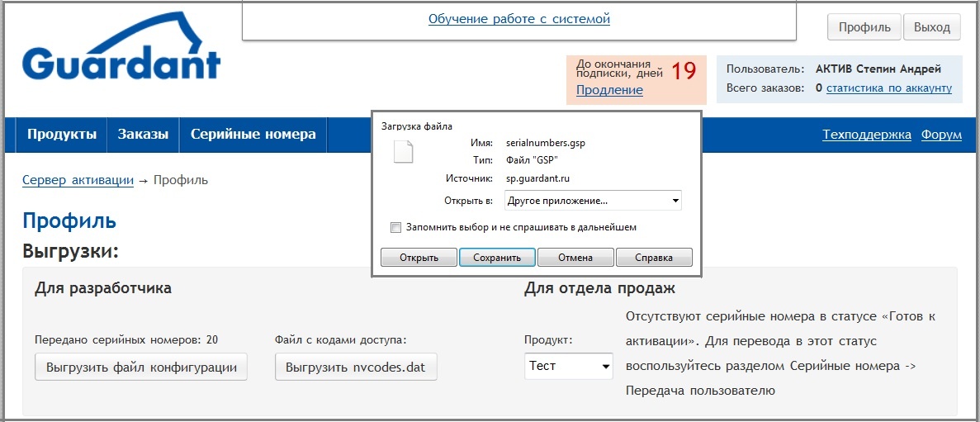Open the 'Продукт' dropdown showing Тест
The image size is (980, 422).
(x=568, y=366)
